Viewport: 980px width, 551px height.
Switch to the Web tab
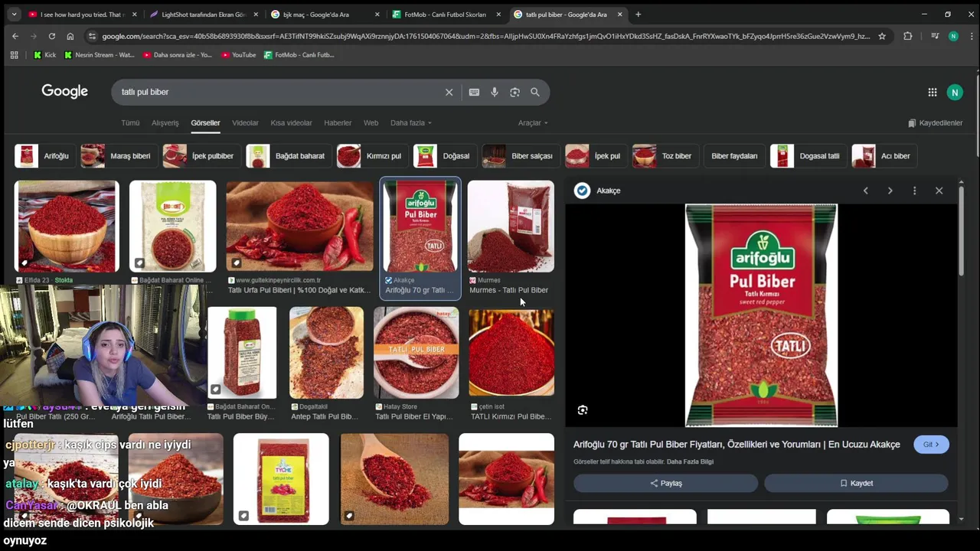[371, 123]
